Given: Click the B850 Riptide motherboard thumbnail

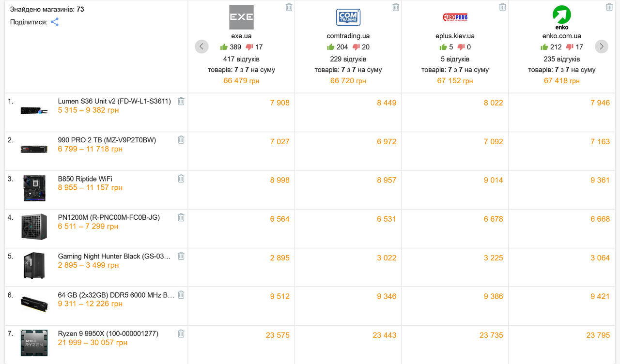Looking at the screenshot, I should [34, 188].
